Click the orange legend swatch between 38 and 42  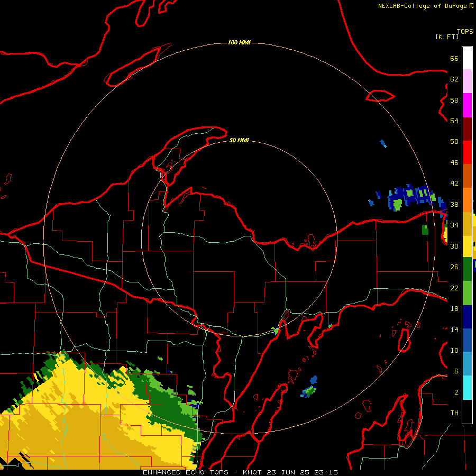(x=467, y=200)
